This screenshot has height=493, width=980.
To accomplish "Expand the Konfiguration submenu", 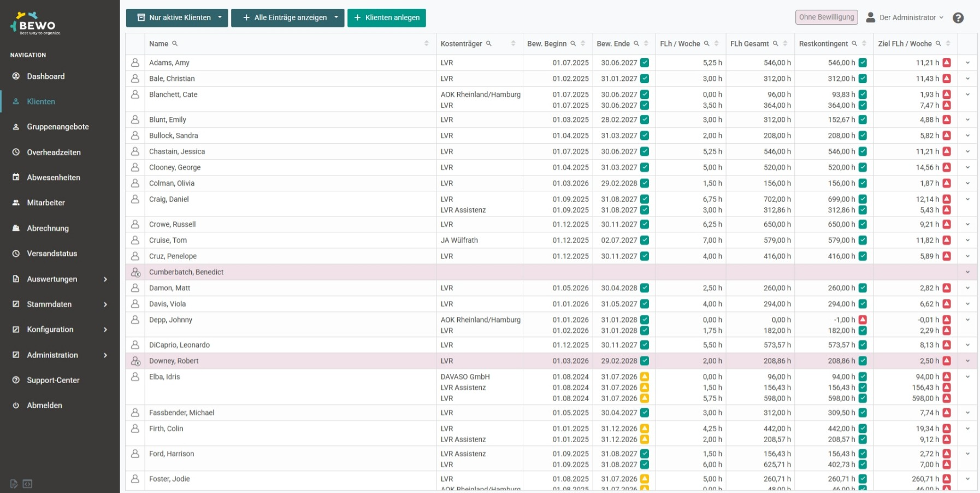I will coord(105,330).
